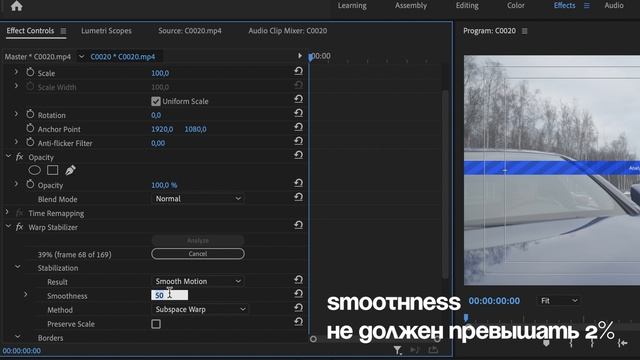
Task: Toggle Scale stopwatch animation
Action: pos(30,73)
